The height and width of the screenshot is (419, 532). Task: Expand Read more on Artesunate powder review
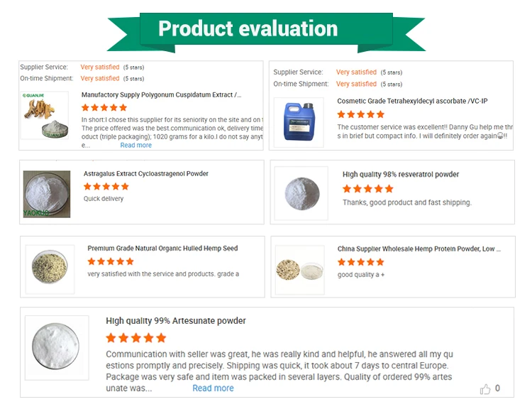[213, 388]
